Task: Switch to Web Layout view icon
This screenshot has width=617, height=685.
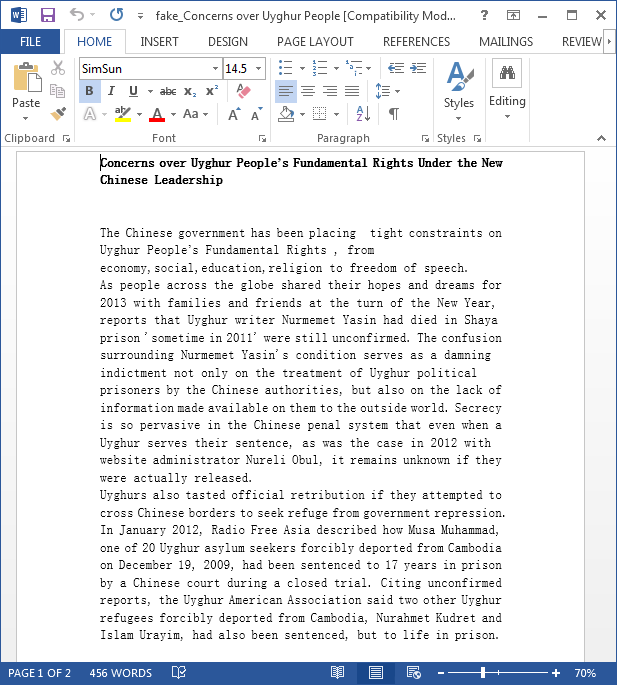Action: pyautogui.click(x=413, y=672)
